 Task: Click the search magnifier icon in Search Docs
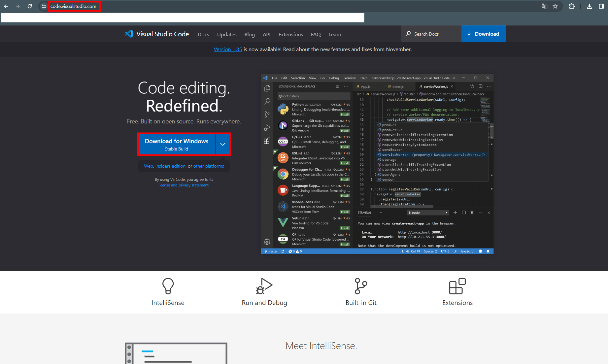point(408,34)
